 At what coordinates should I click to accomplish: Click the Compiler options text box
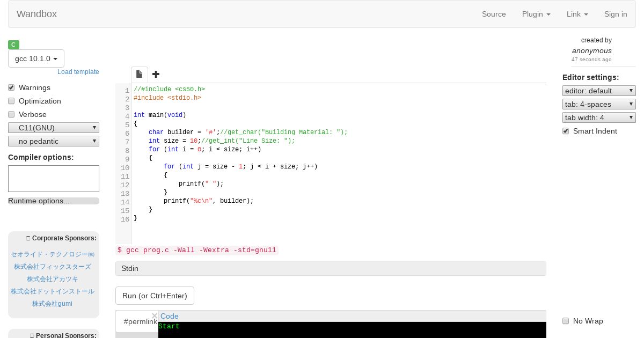tap(54, 179)
